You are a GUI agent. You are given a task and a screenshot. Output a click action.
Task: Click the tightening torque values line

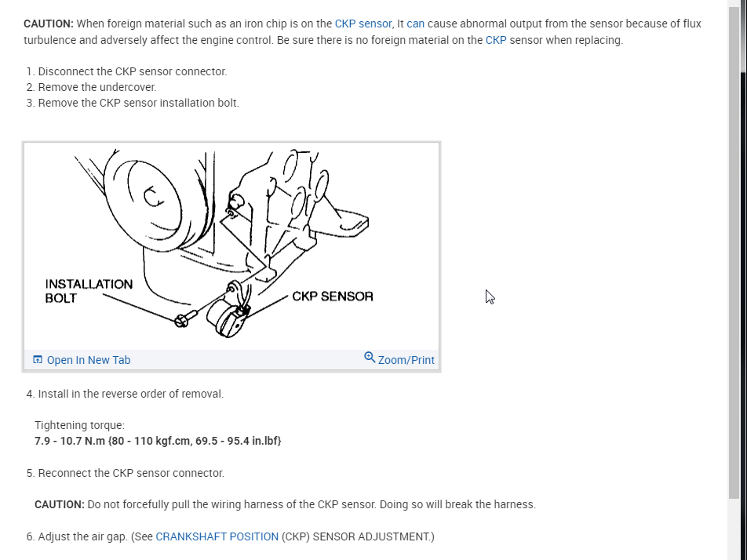click(158, 441)
